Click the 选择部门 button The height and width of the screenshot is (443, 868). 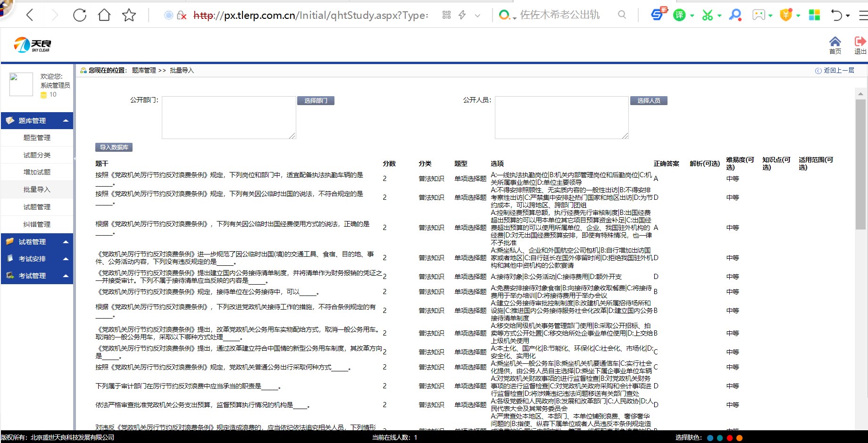click(x=316, y=101)
